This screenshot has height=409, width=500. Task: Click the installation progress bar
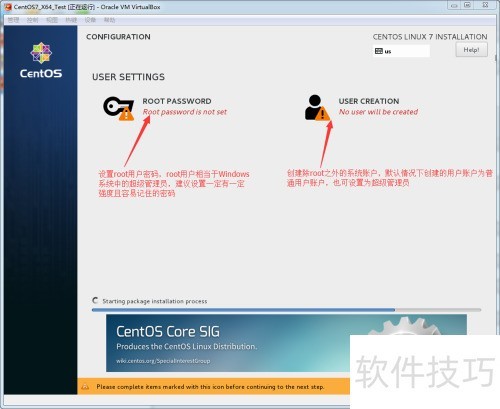286,310
